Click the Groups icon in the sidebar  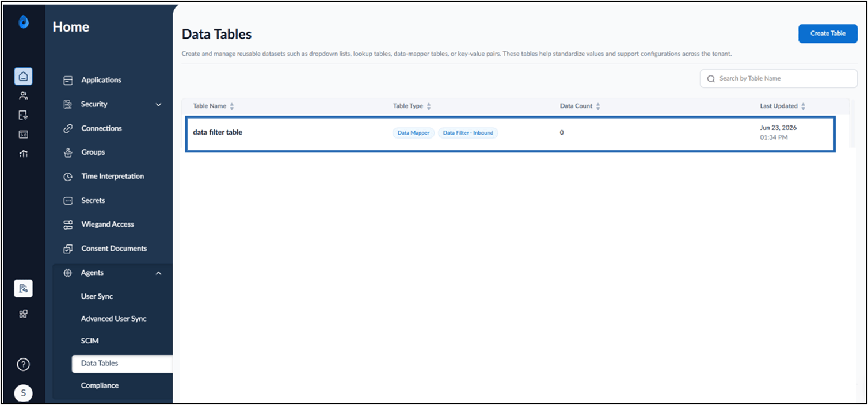pyautogui.click(x=68, y=152)
